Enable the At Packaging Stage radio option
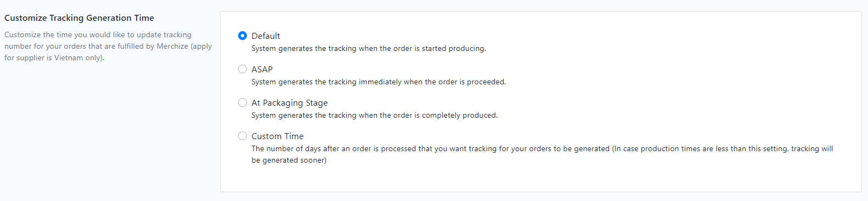This screenshot has height=201, width=868. (x=243, y=102)
